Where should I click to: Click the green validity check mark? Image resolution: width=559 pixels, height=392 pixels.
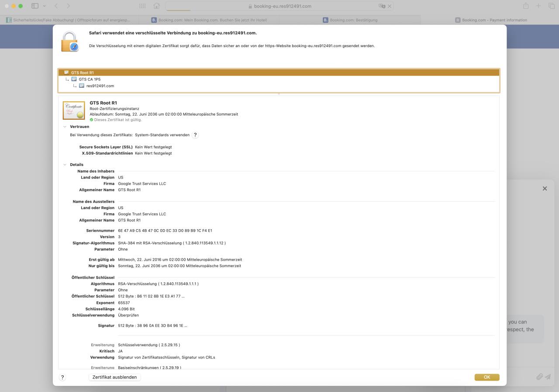(x=91, y=120)
